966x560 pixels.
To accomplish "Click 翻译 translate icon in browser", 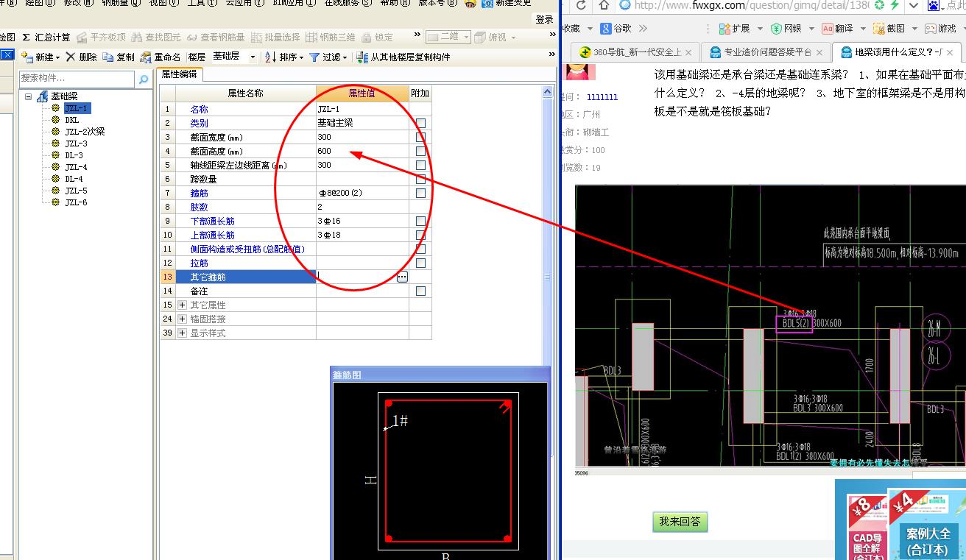I will (828, 28).
